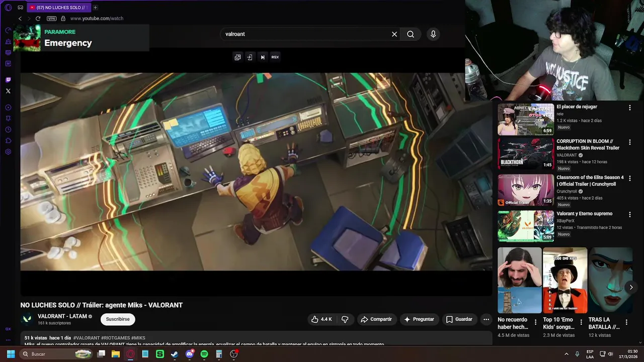Open Classroom of the Elite Season 4 thumbnail
The image size is (644, 362).
tap(526, 190)
